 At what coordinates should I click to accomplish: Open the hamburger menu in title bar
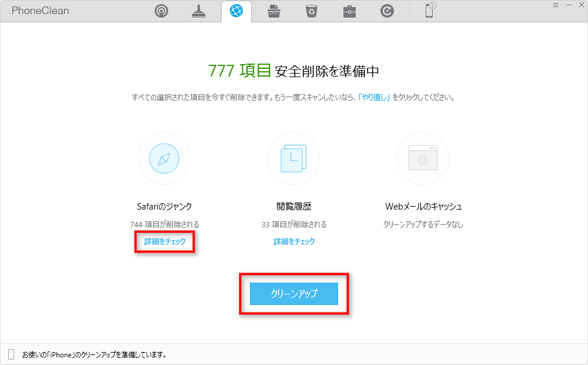point(556,5)
